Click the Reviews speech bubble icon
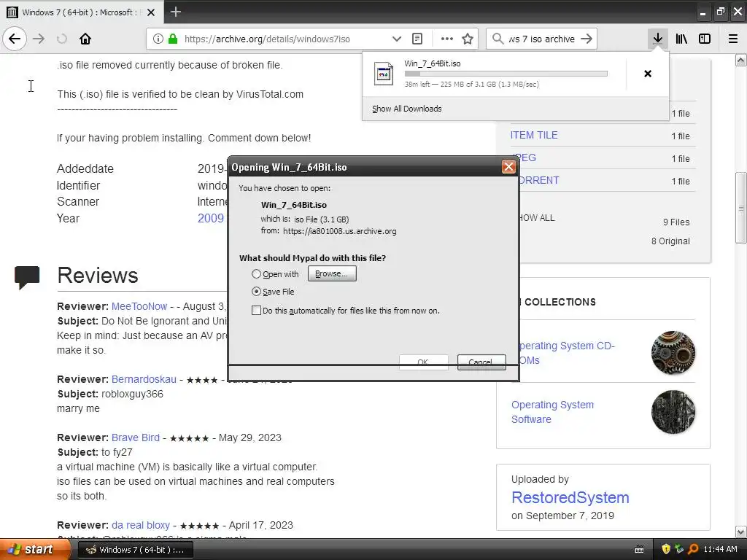This screenshot has width=747, height=560. (x=27, y=277)
